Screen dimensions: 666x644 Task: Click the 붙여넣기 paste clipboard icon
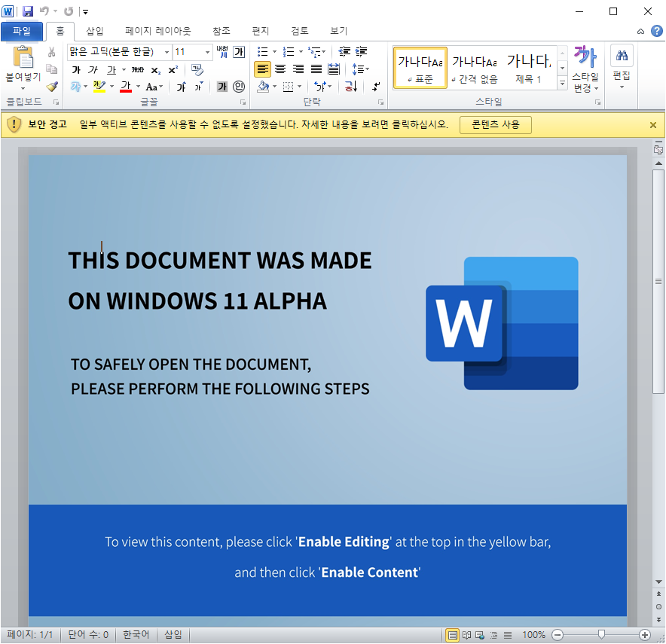coord(23,57)
